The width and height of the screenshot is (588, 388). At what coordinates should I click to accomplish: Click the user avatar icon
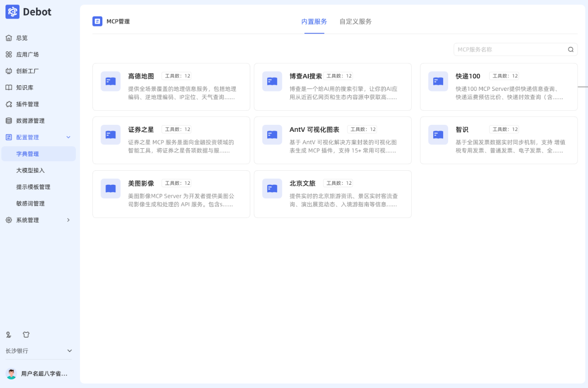[x=11, y=374]
